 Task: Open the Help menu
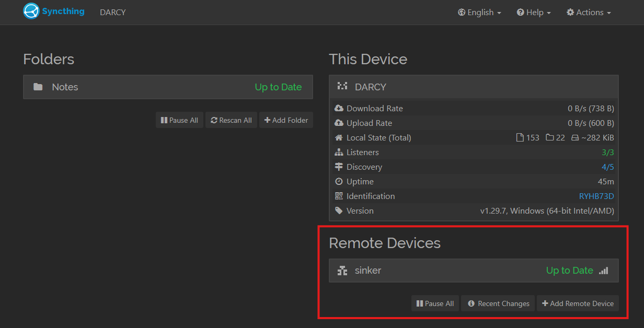click(x=534, y=12)
